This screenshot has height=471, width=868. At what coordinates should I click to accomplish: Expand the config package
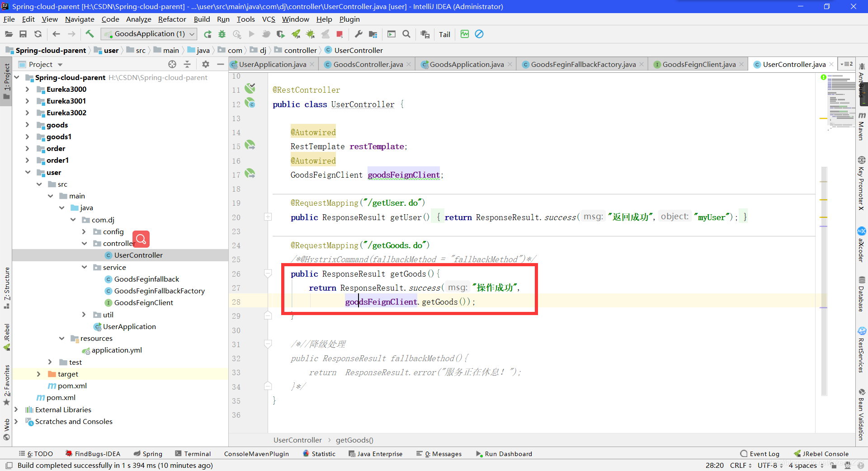point(84,231)
